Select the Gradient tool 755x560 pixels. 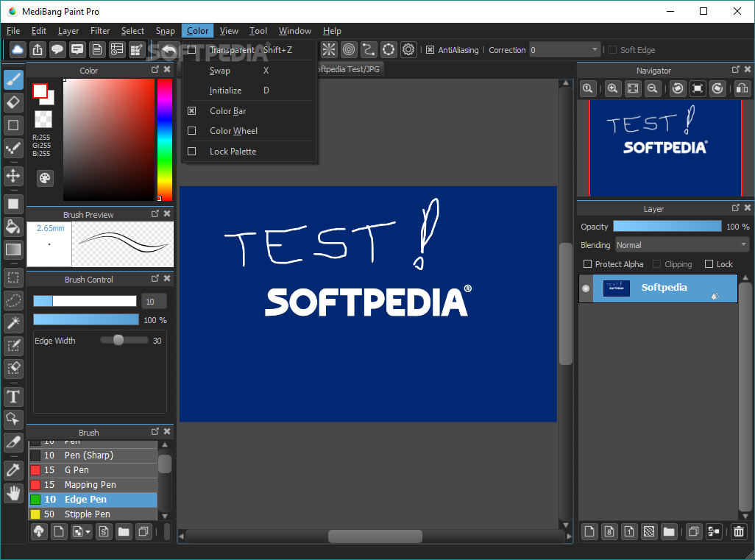pyautogui.click(x=13, y=249)
